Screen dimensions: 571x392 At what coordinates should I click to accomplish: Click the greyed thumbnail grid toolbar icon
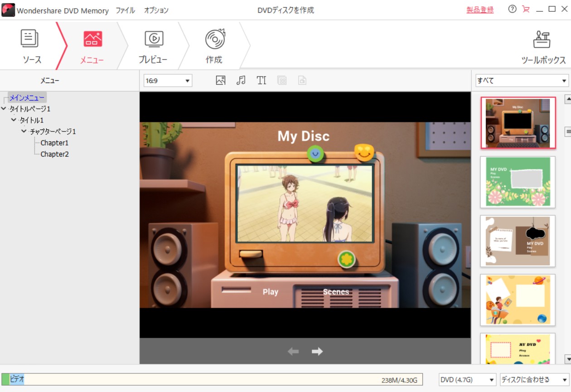pos(282,80)
